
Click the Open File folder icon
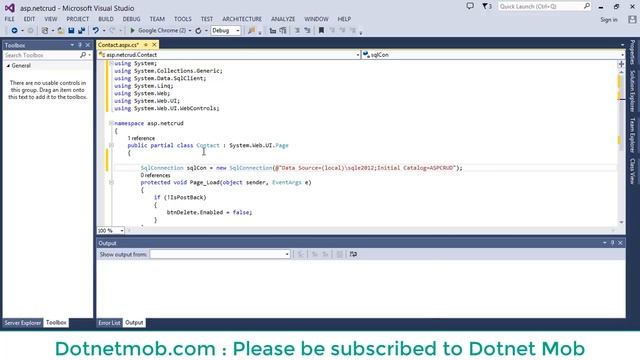[60, 31]
